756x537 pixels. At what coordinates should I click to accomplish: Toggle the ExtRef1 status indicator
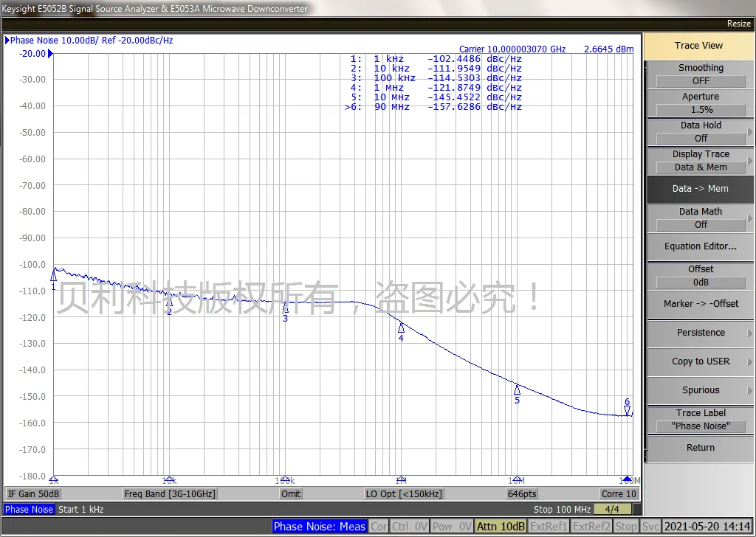point(549,526)
